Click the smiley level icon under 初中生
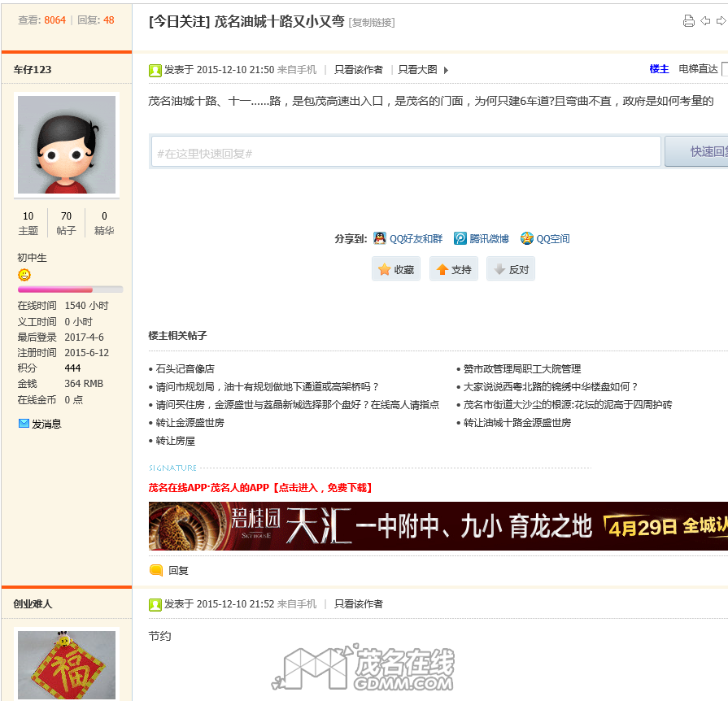 coord(24,275)
